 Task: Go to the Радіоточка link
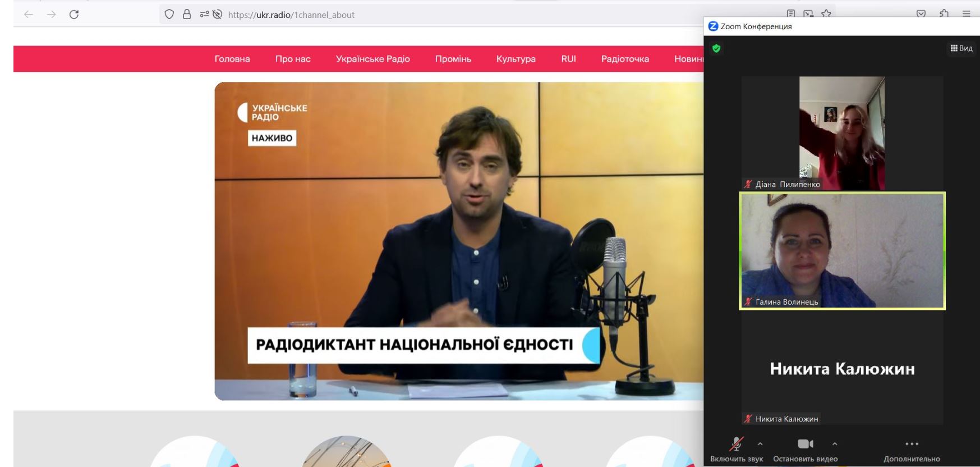tap(625, 59)
